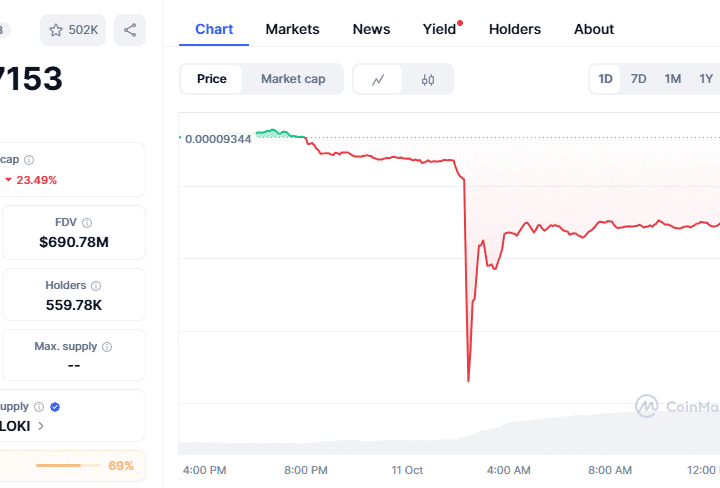Toggle chart to Market cap mode

pyautogui.click(x=293, y=79)
